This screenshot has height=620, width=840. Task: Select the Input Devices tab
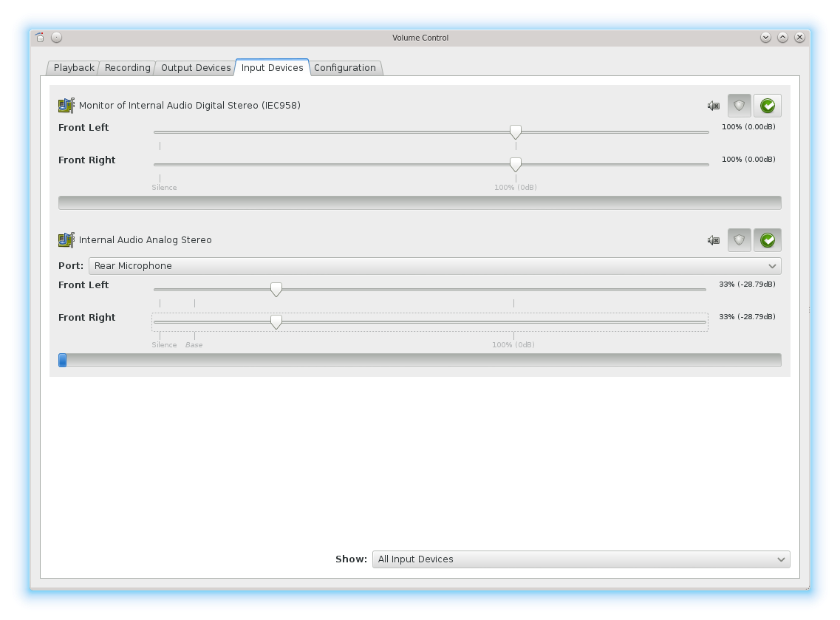pos(272,67)
